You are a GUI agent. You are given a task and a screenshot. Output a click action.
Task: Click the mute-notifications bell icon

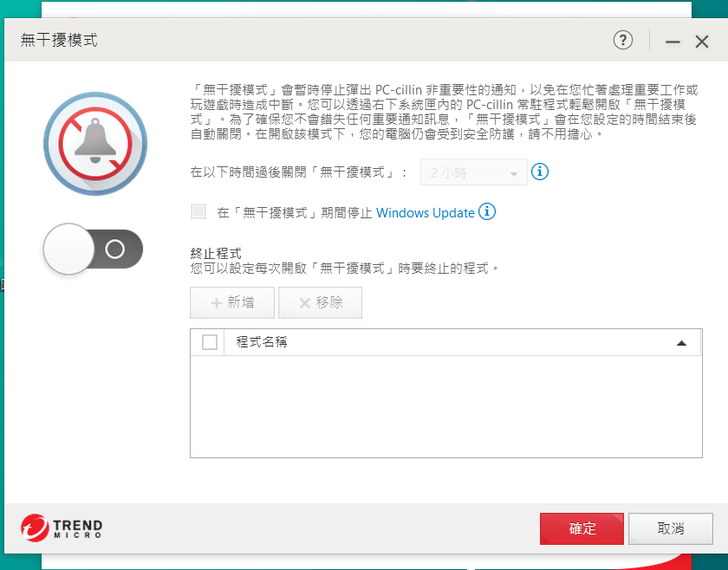click(x=95, y=143)
